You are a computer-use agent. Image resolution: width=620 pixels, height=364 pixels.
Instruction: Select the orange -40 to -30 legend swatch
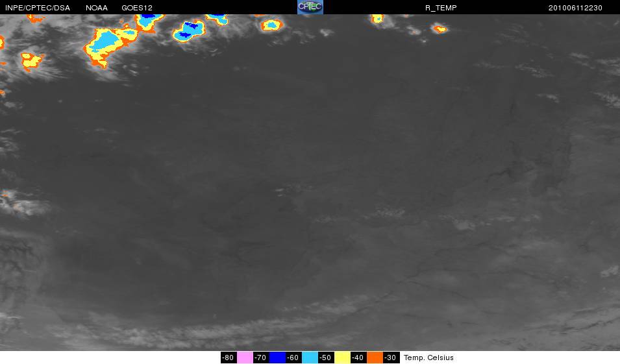click(375, 358)
